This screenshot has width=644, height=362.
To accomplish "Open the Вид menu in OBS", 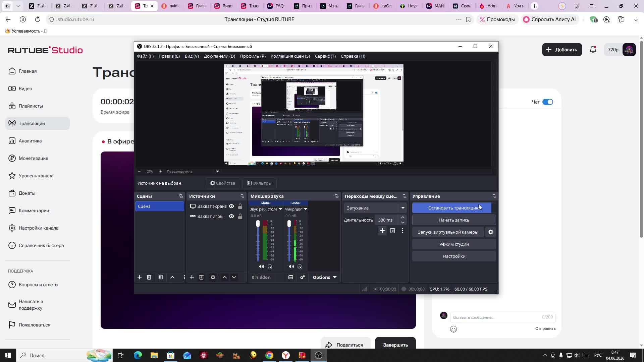I will (x=192, y=56).
